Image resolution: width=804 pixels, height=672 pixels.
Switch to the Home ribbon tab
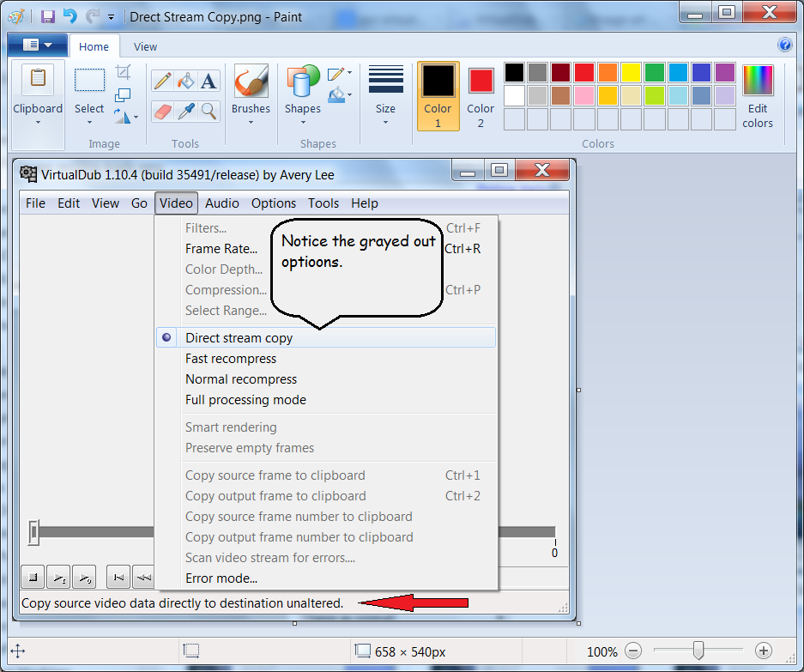click(x=94, y=46)
